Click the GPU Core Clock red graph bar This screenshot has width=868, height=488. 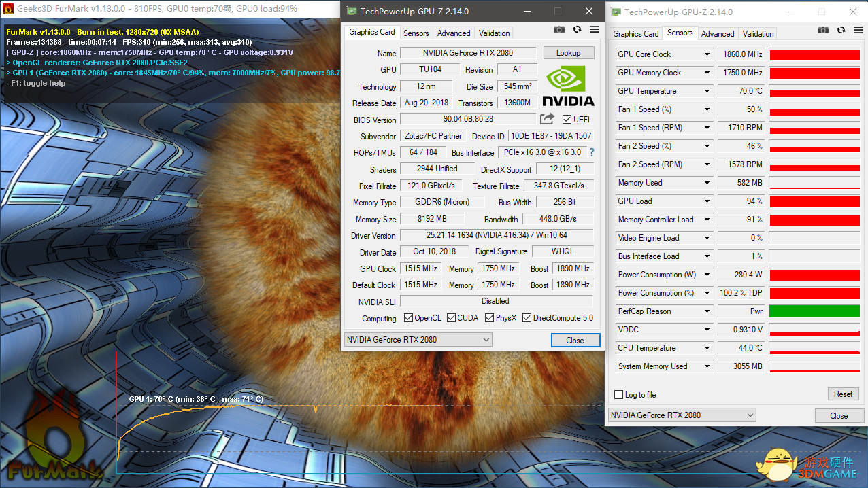[x=814, y=54]
